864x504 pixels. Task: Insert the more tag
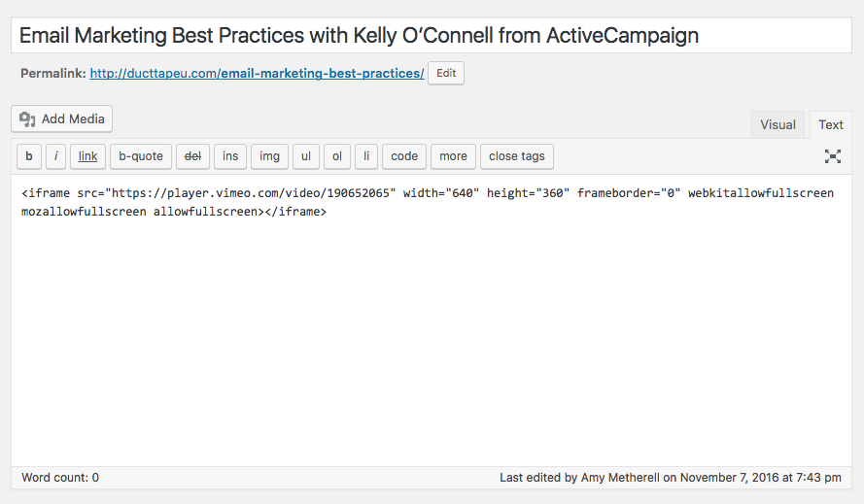tap(454, 156)
